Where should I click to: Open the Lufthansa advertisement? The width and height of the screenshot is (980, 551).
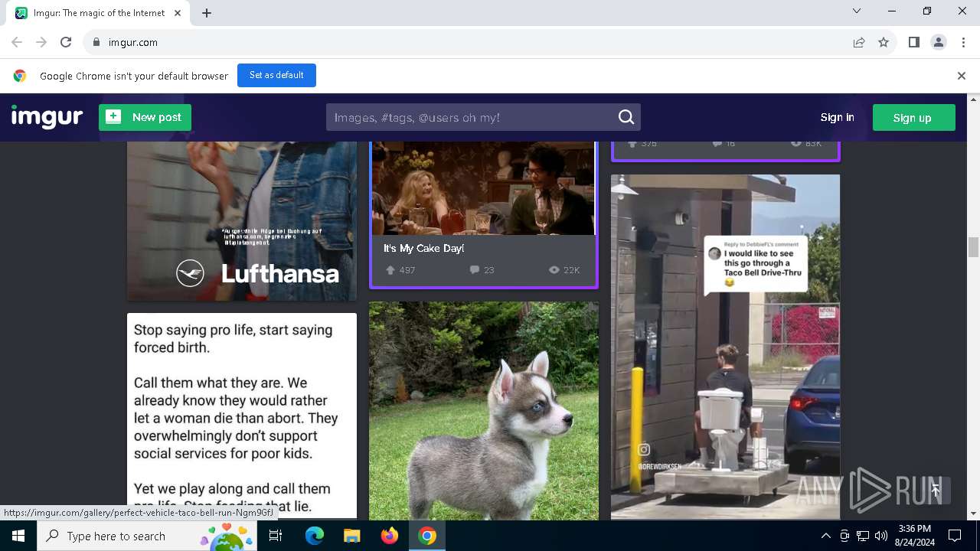point(242,221)
